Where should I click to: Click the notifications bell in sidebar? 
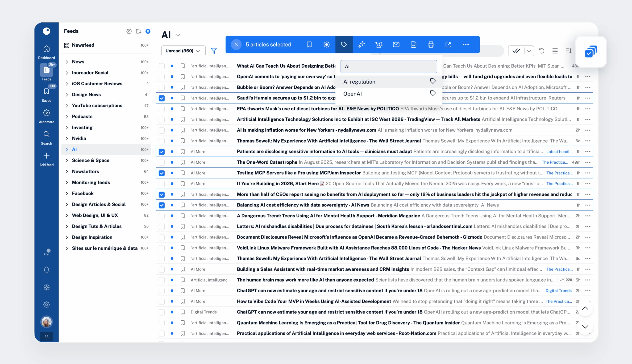46,270
